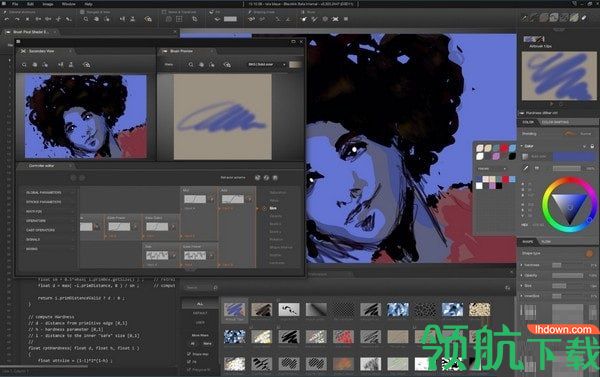Click third round icon beside Behavior scheme

275,178
